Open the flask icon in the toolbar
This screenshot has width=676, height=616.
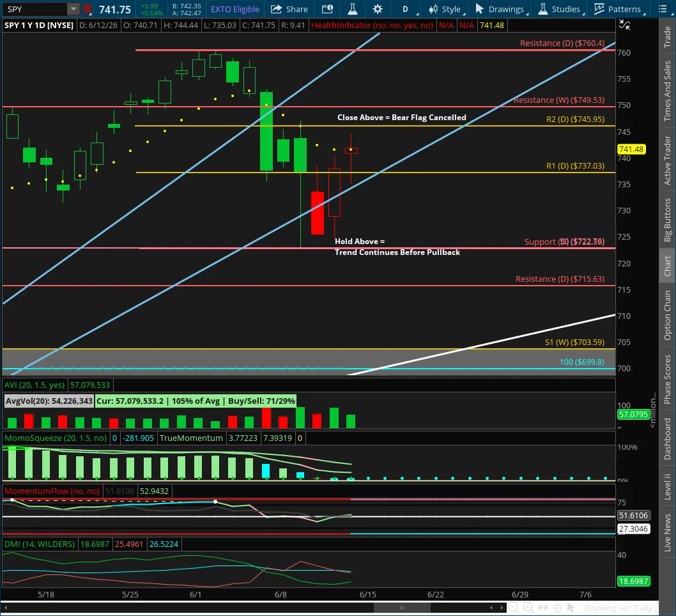353,9
